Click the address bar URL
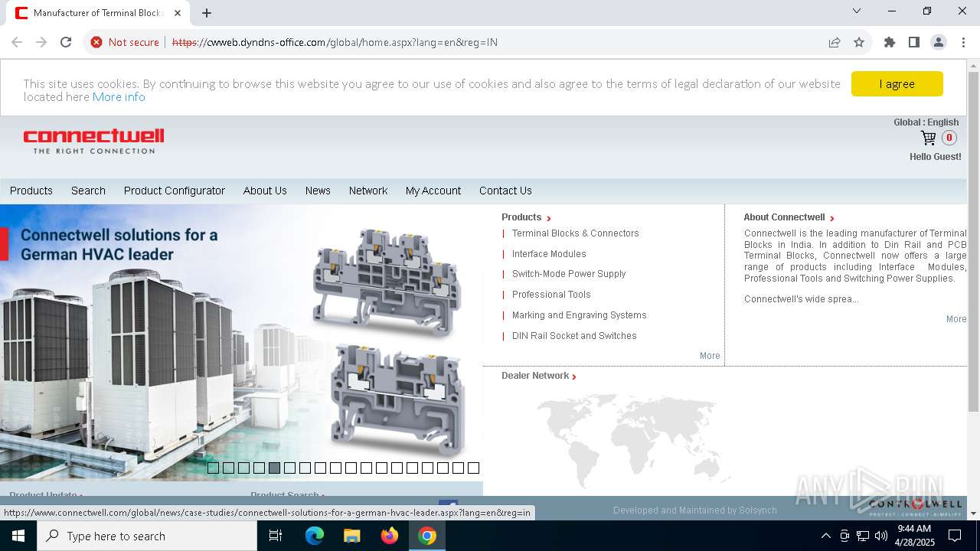 (335, 42)
